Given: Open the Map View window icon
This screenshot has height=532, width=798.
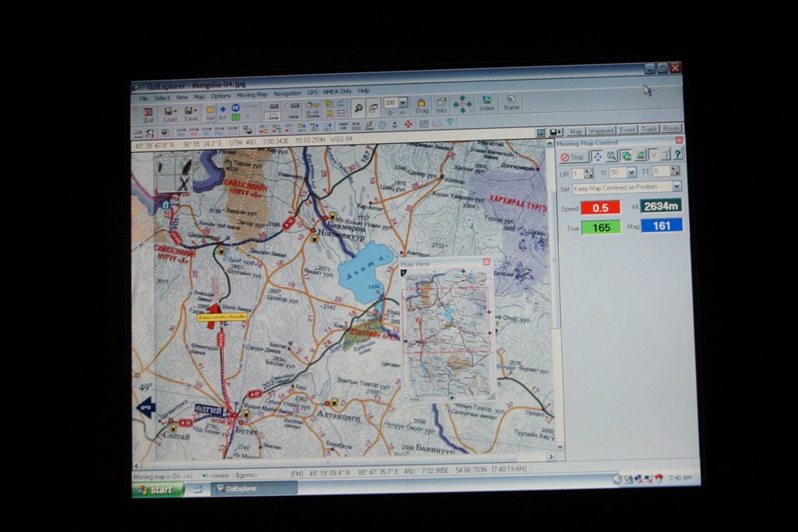Looking at the screenshot, I should tap(373, 107).
